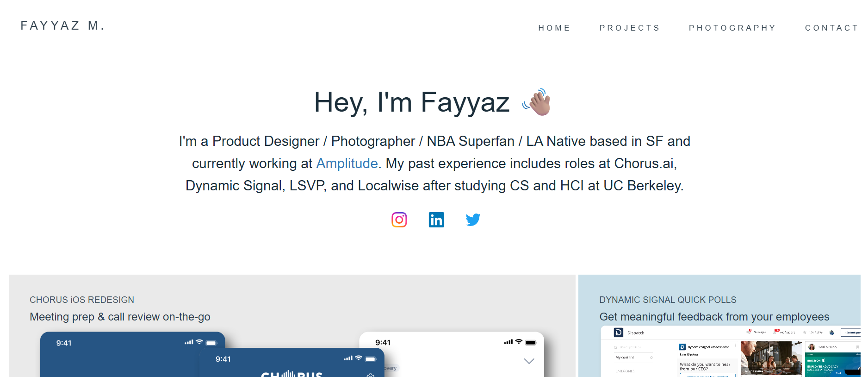868x377 pixels.
Task: Click the Dispatch logo in the mockup
Action: [x=619, y=333]
